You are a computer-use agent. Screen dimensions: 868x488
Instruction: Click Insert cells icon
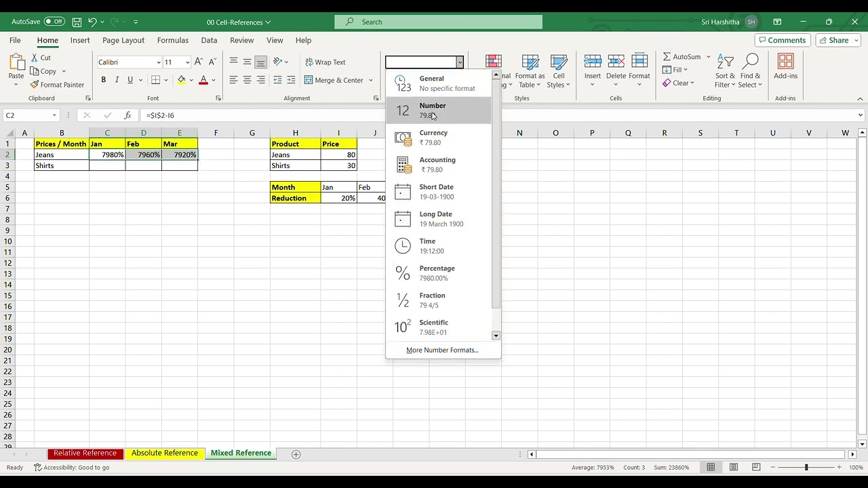tap(593, 62)
